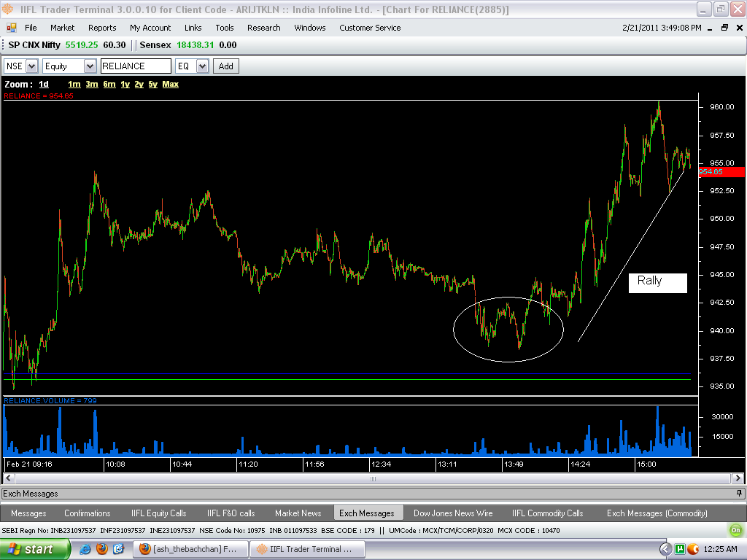The height and width of the screenshot is (560, 747).
Task: Click the application icon beside File menu
Action: click(x=11, y=28)
